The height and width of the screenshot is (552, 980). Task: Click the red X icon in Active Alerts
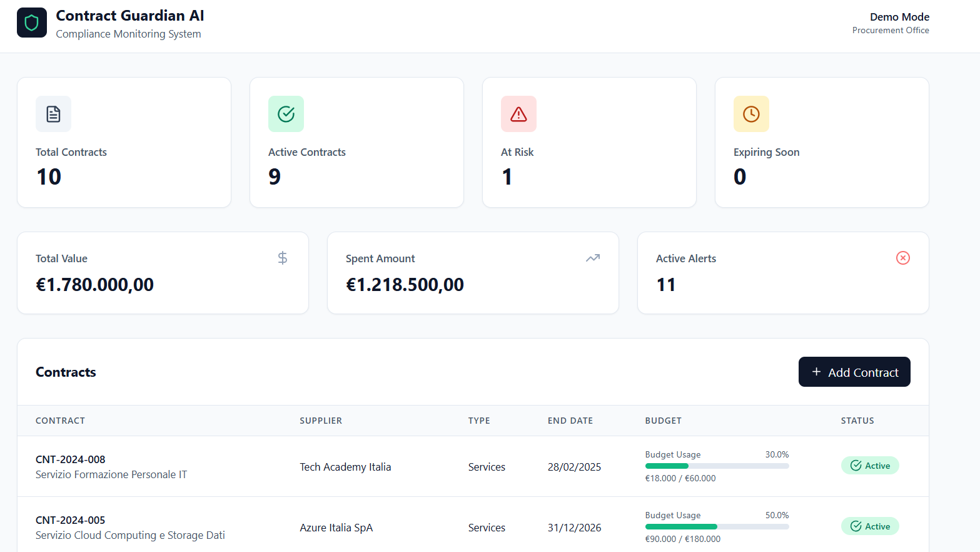click(x=902, y=258)
